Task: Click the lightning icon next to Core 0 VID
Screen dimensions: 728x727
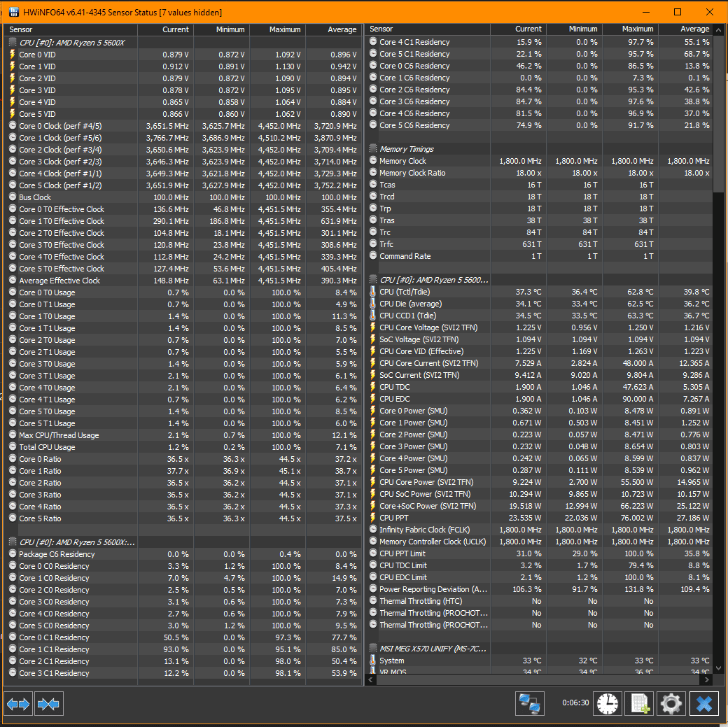Action: (x=13, y=55)
